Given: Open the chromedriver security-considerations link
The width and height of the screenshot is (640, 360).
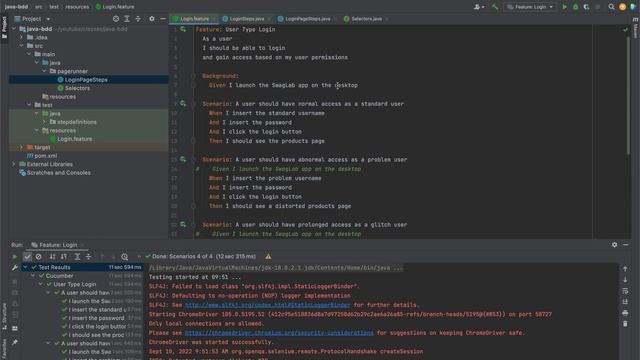Looking at the screenshot, I should click(x=279, y=333).
